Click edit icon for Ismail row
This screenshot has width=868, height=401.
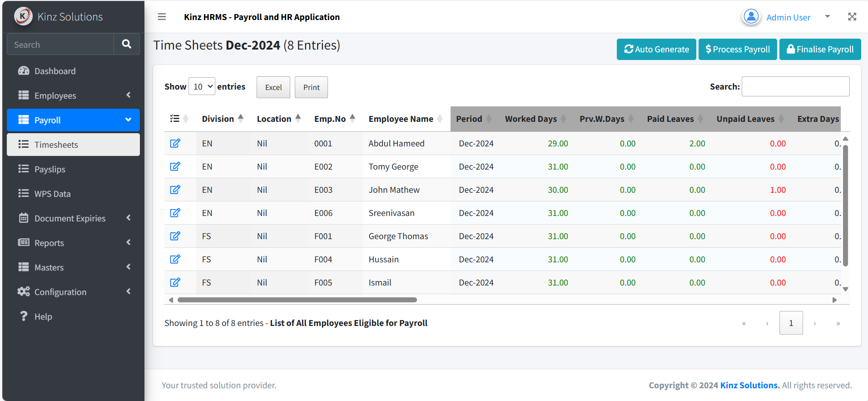[x=175, y=282]
